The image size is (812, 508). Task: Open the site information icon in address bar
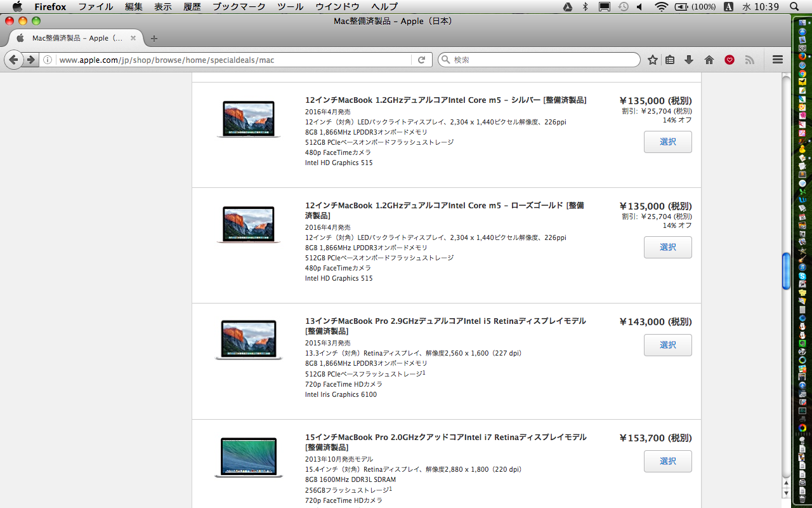click(48, 60)
